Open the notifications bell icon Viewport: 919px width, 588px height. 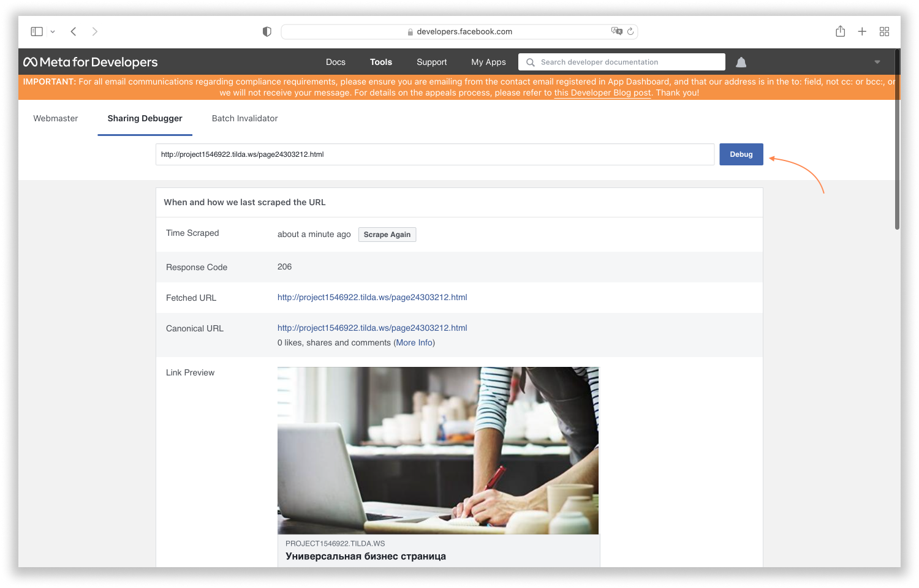pos(741,62)
